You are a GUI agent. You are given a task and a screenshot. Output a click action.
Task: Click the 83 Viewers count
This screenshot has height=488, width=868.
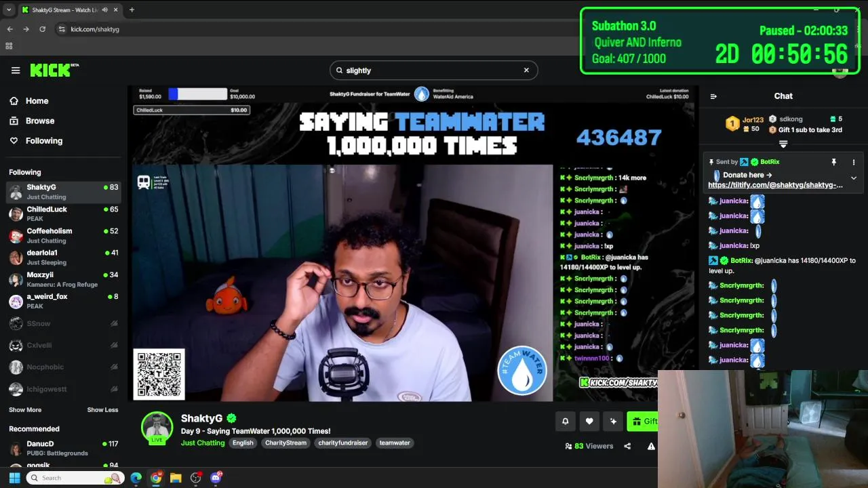(589, 446)
